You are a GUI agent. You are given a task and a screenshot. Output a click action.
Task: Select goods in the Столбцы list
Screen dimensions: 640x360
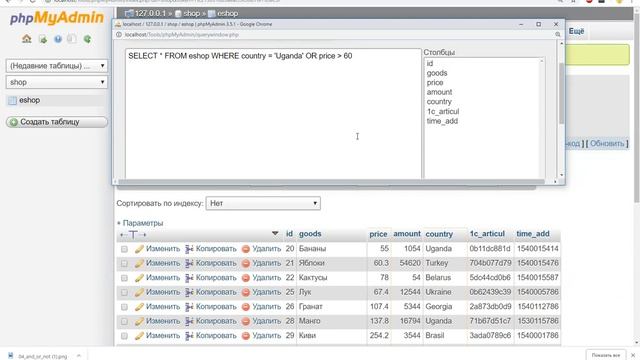click(x=437, y=73)
